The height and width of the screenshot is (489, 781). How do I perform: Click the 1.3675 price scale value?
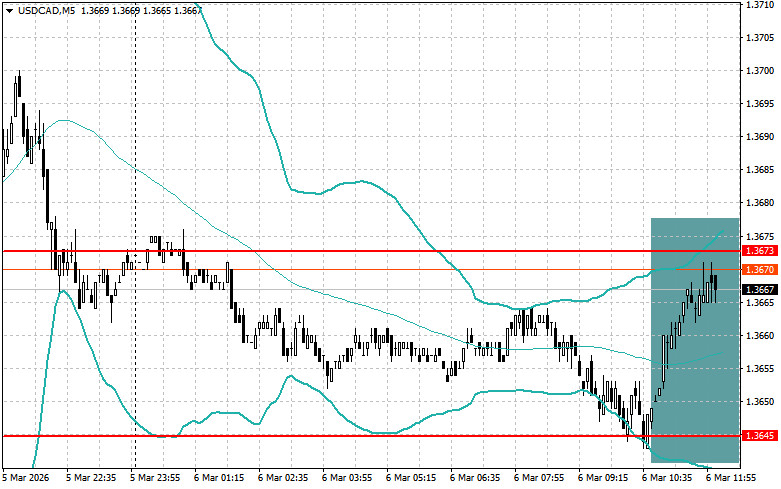tap(760, 236)
